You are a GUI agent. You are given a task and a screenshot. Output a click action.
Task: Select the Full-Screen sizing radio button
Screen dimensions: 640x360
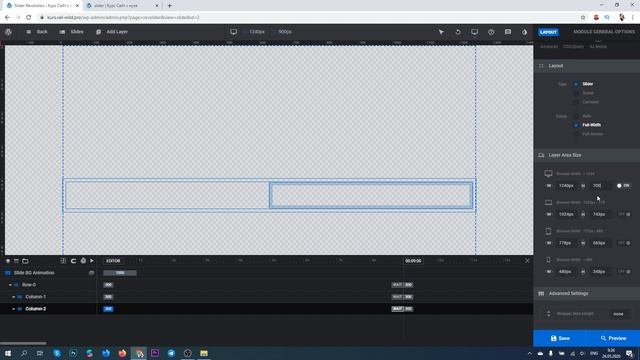[x=576, y=134]
